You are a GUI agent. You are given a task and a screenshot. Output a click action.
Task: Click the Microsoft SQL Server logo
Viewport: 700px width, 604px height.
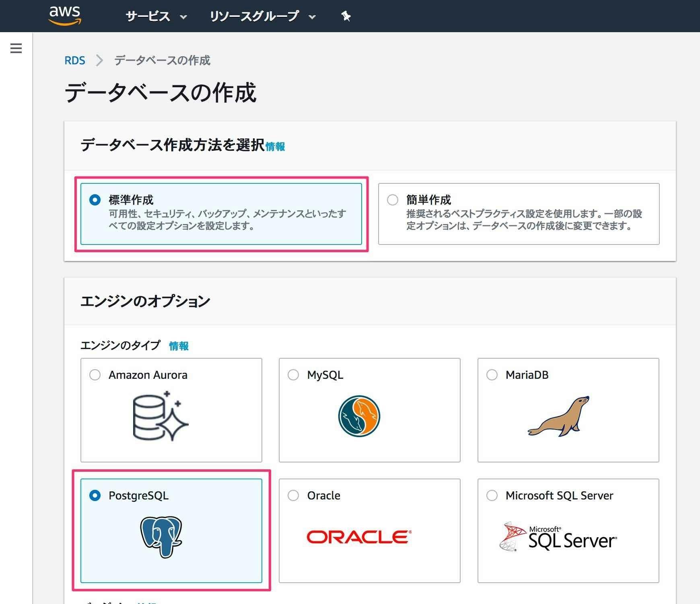558,537
